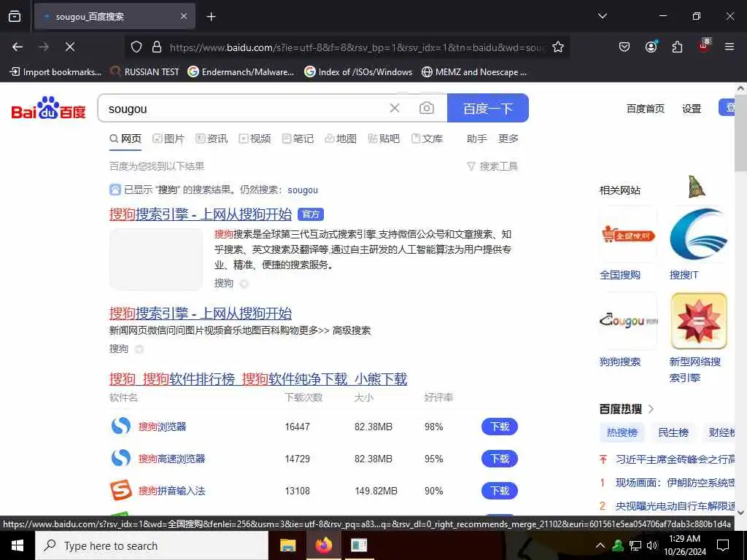Switch to the 地图 tab
Viewport: 747px width, 560px height.
pos(341,139)
